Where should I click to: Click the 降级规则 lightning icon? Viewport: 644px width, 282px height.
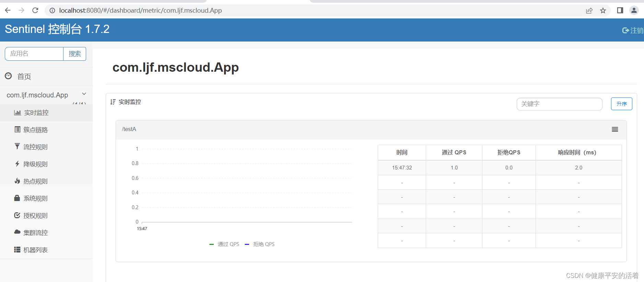click(x=17, y=164)
